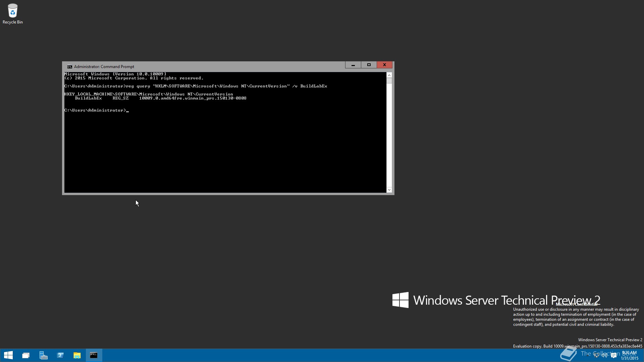Screen dimensions: 644x362
Task: Open the network status tray icon
Action: (x=596, y=355)
